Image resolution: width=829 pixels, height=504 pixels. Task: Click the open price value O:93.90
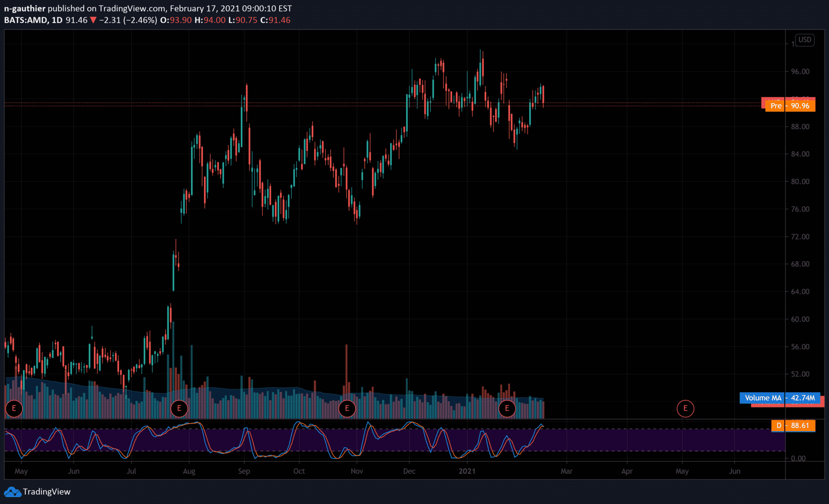point(176,20)
